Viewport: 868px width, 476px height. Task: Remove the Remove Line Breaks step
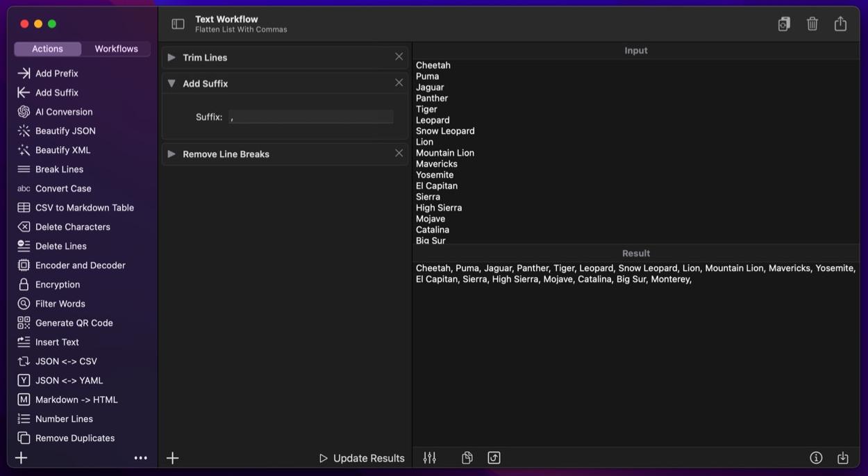point(399,153)
